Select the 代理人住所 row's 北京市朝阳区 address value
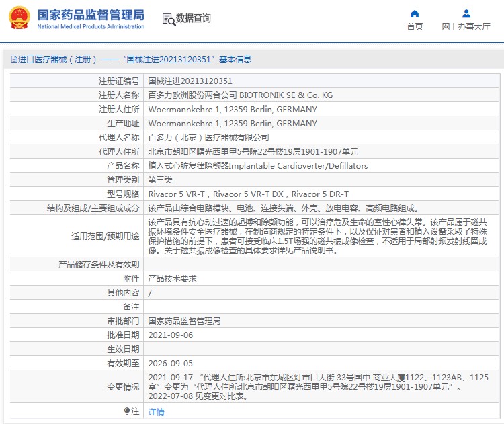The image size is (504, 424). point(253,152)
